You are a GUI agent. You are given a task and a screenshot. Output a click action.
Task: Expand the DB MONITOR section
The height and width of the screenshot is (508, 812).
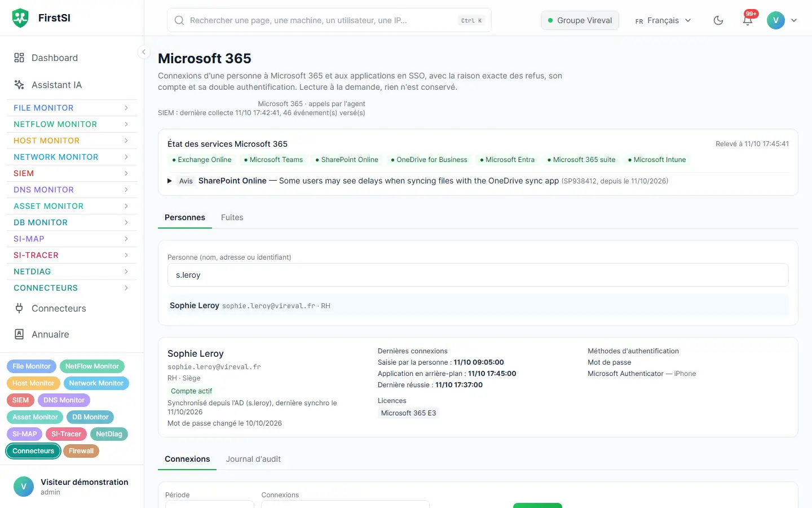tap(72, 222)
